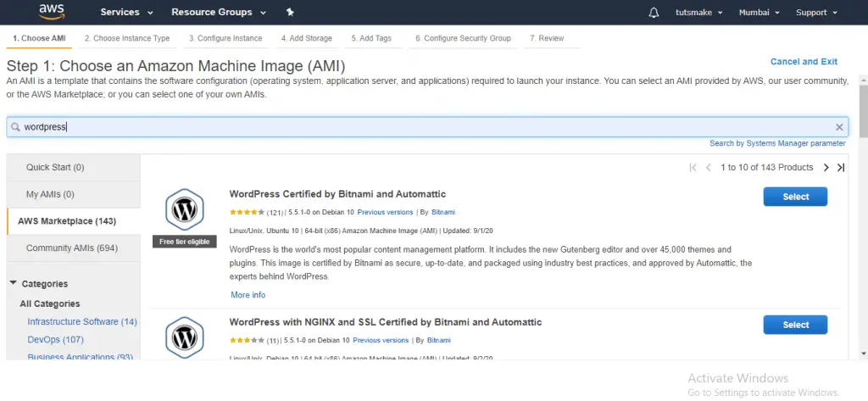Click the Free tier eligible badge
868x401 pixels.
pyautogui.click(x=184, y=242)
